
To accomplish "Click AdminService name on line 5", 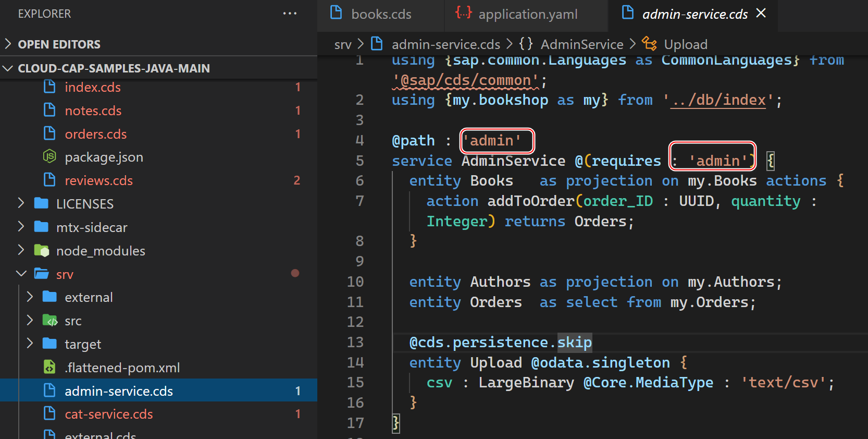I will pyautogui.click(x=513, y=161).
